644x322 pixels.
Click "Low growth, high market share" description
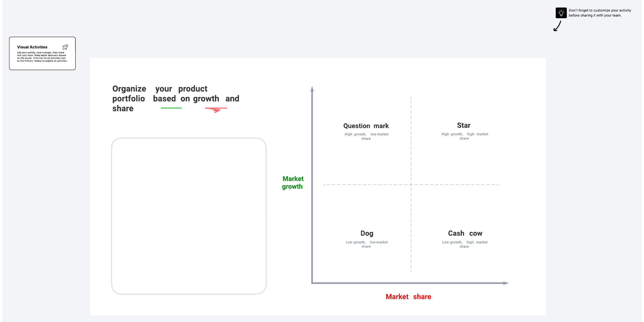465,244
